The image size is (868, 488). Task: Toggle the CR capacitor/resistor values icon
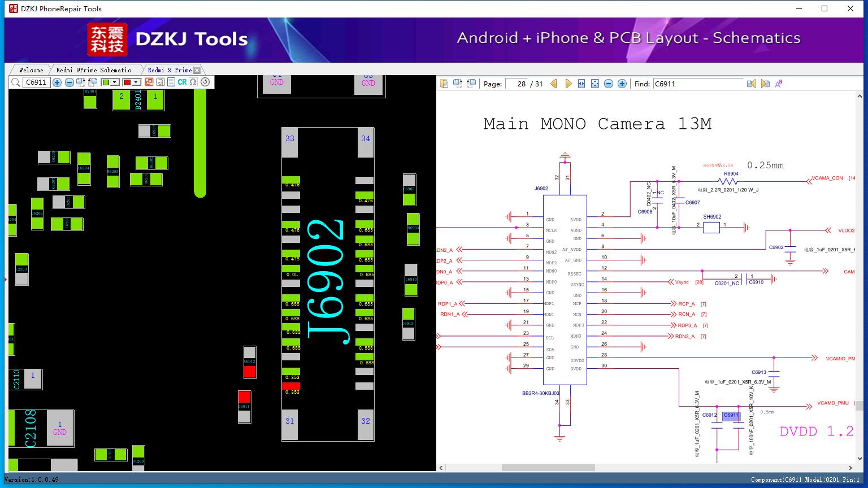pos(182,82)
